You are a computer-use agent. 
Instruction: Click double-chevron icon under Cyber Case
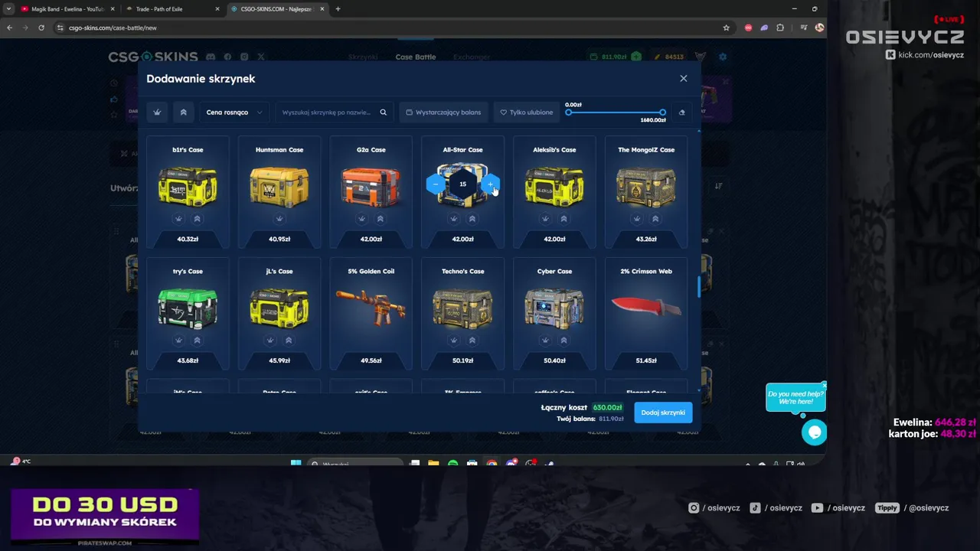(563, 341)
